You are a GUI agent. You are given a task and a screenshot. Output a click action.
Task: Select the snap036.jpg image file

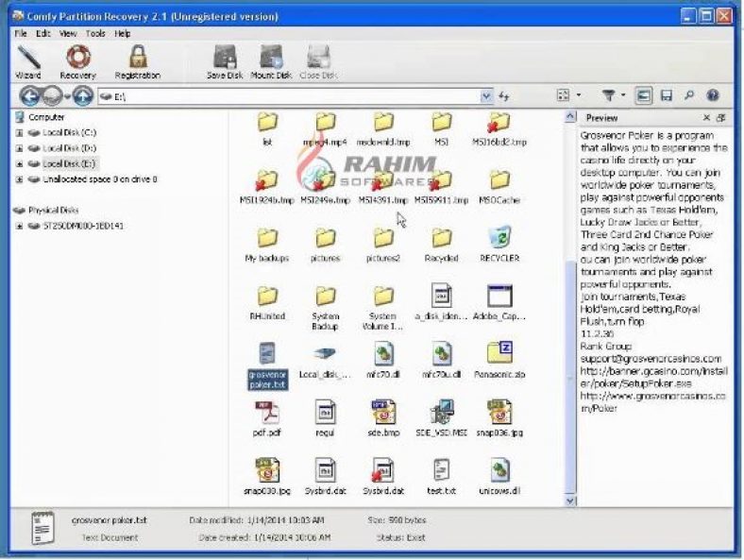499,418
